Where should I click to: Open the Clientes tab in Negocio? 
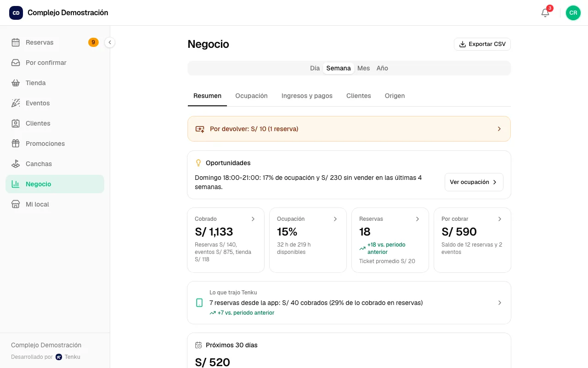pyautogui.click(x=359, y=96)
